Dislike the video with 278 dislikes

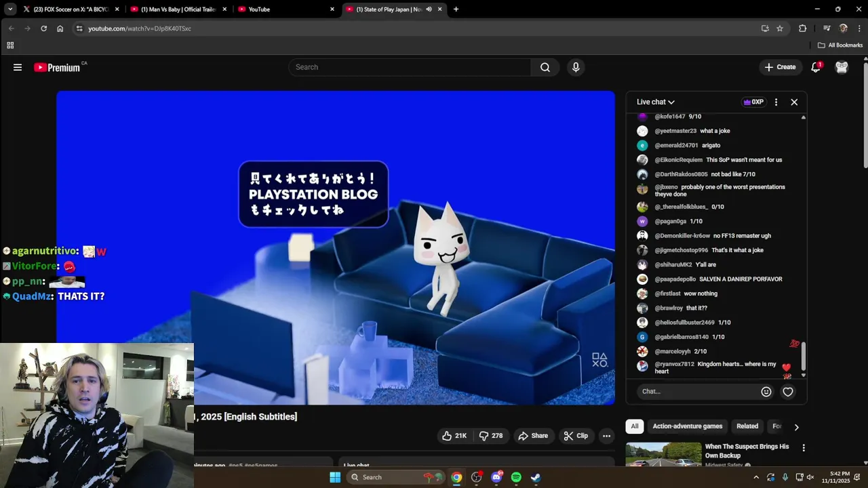click(x=491, y=436)
